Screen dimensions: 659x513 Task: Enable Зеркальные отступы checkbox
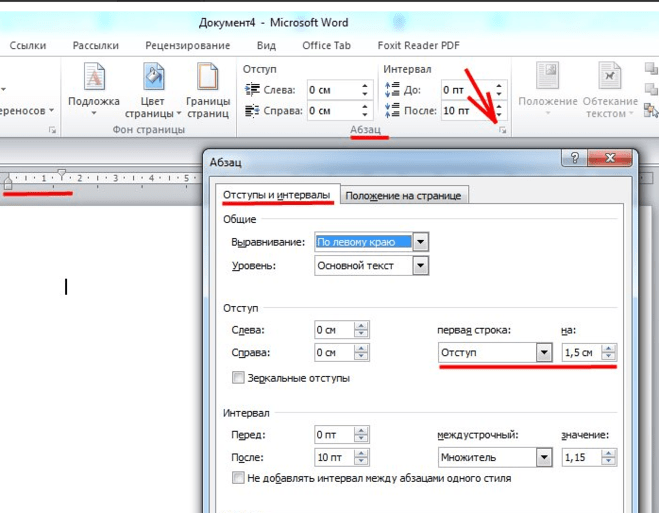(x=238, y=377)
